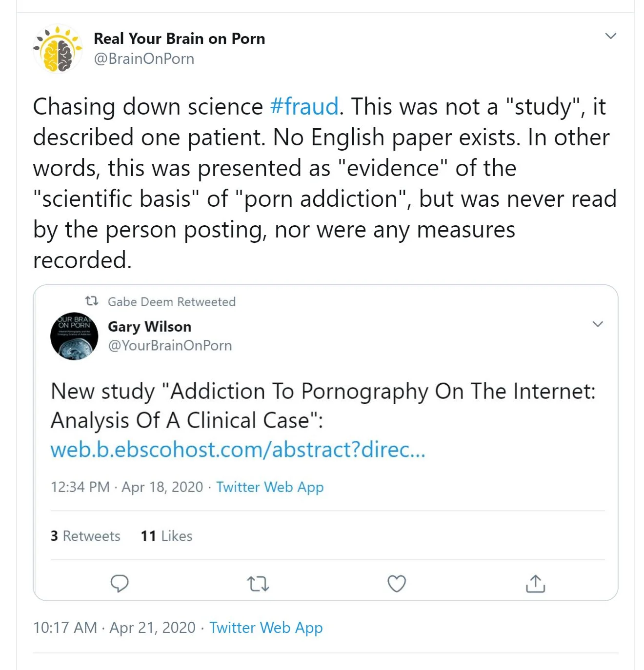Expand the main tweet options chevron
The height and width of the screenshot is (670, 644).
click(x=610, y=36)
